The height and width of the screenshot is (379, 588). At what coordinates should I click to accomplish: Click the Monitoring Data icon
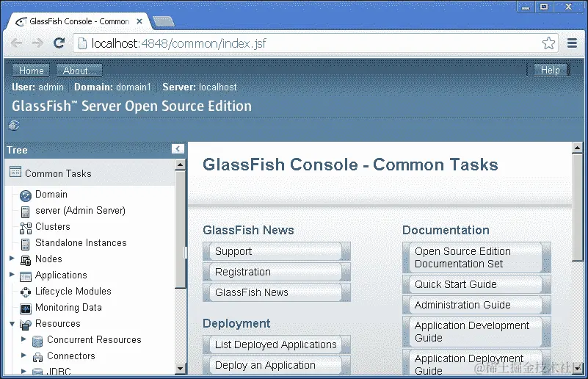pyautogui.click(x=26, y=308)
